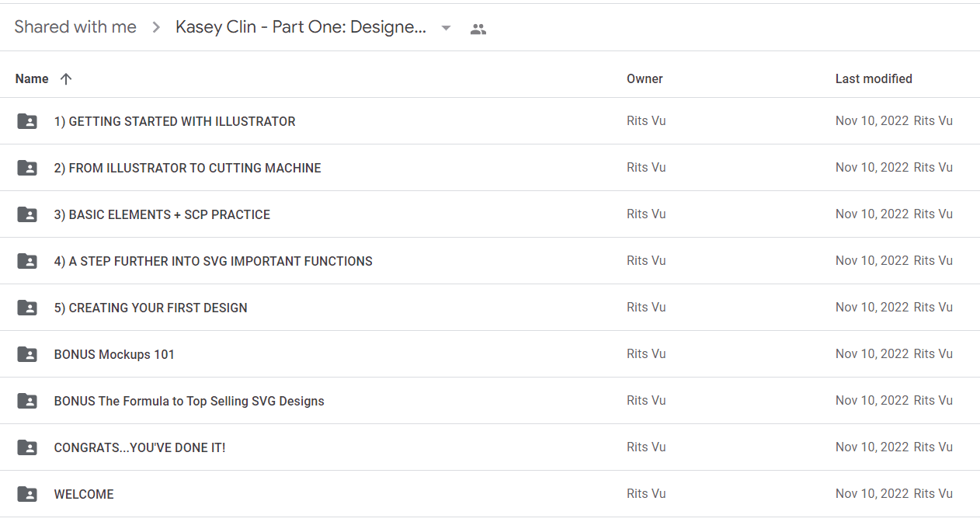Screen dimensions: 980x522
Task: Click owner Rits Vu in the WELCOME row
Action: [x=646, y=494]
